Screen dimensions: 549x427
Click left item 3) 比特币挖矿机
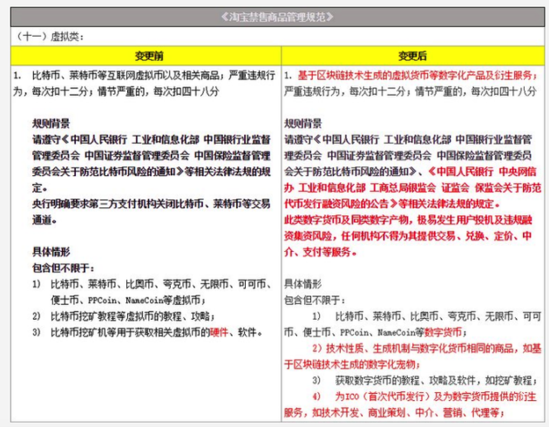tap(147, 332)
